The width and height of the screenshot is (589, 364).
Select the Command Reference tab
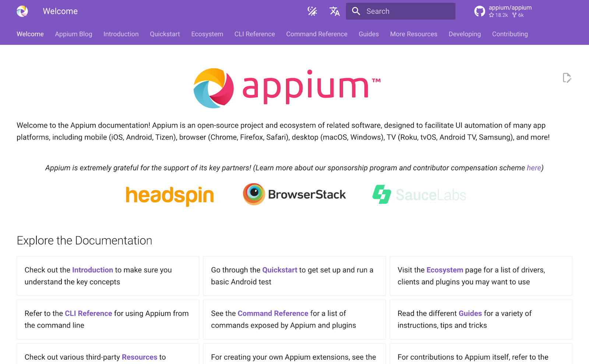(x=317, y=34)
